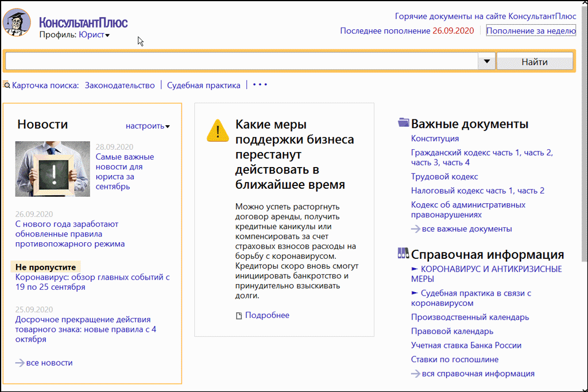Open Учетная ставка Банка России

(466, 346)
